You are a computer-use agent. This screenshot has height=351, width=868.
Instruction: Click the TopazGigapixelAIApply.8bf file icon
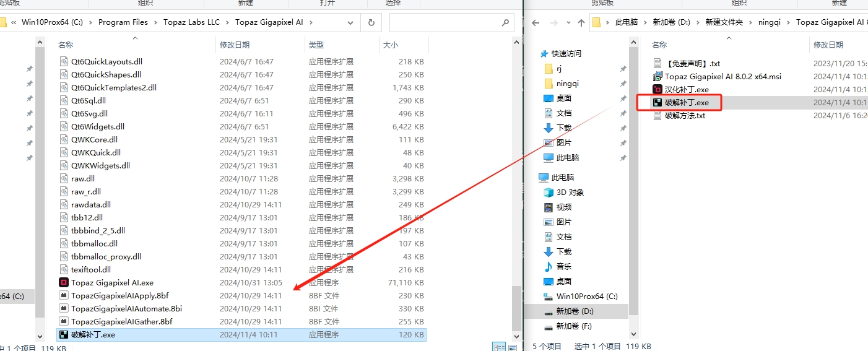click(64, 296)
